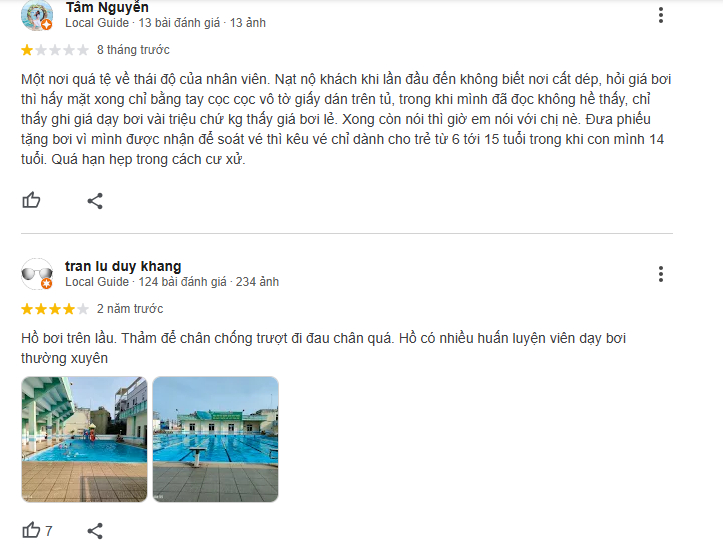Share tran lu duy khang's review
Viewport: 723px width, 549px height.
(95, 531)
